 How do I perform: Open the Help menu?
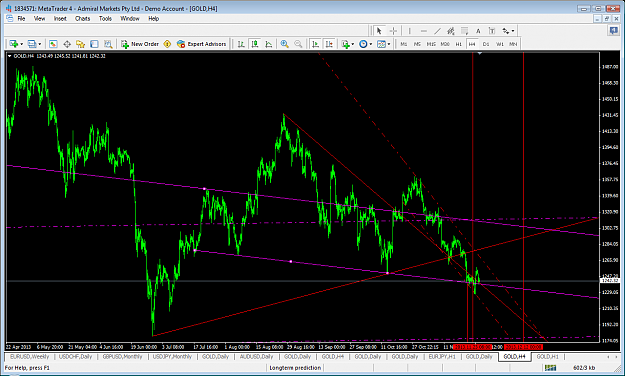[153, 18]
